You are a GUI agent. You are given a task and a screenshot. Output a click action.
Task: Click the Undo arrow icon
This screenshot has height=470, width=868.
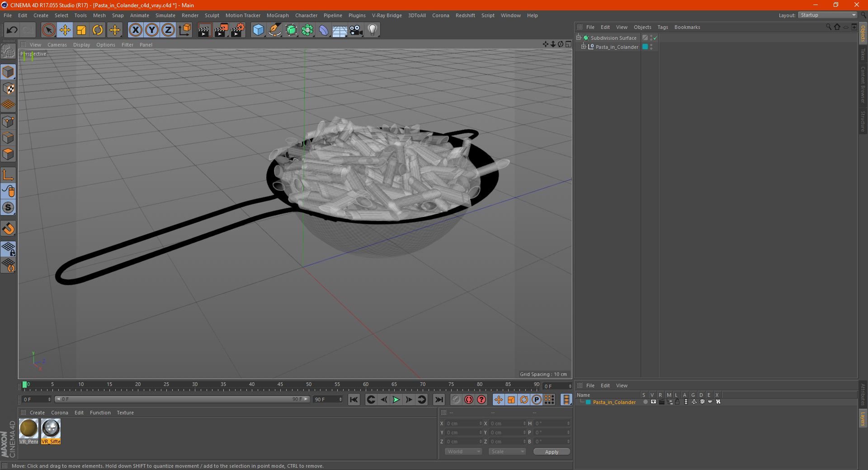[12, 30]
